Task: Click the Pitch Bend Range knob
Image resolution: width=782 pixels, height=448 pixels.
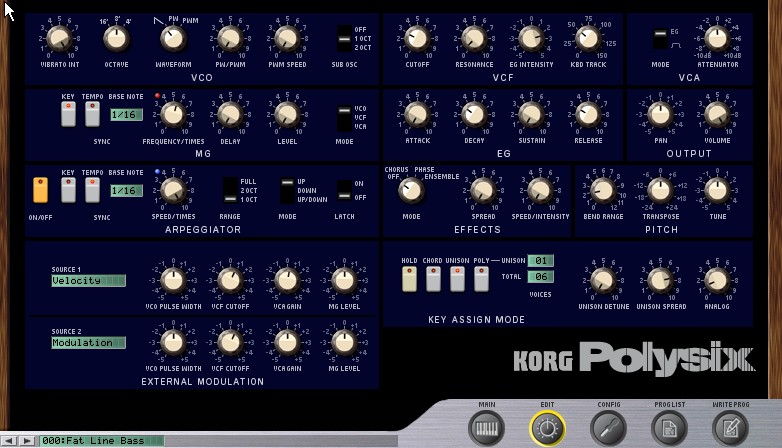Action: click(x=603, y=191)
